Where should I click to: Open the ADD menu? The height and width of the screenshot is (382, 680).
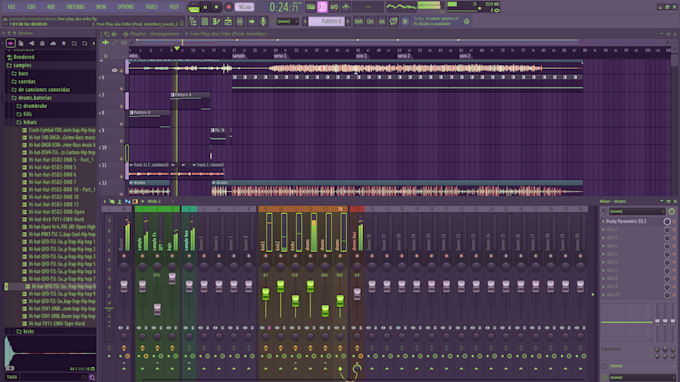click(x=51, y=7)
